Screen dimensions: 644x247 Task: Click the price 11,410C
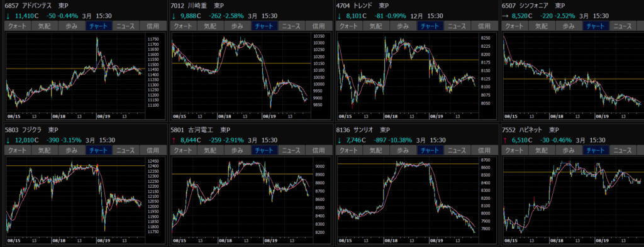point(27,16)
